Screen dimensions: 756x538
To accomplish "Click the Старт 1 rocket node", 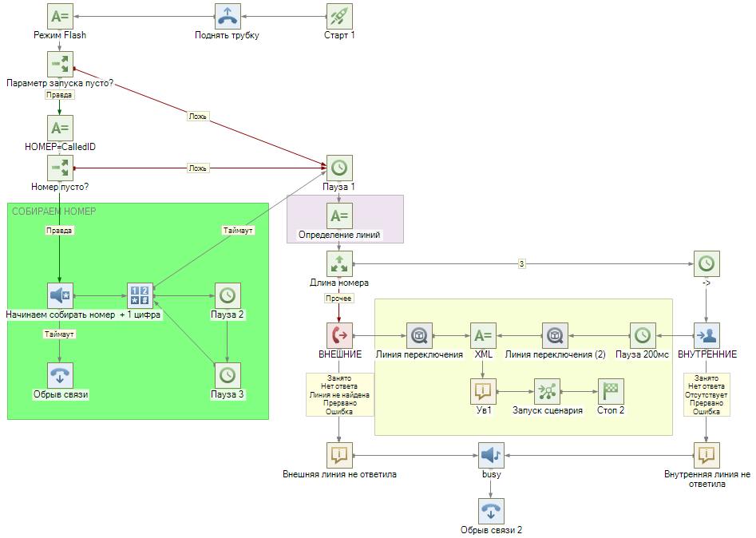I will coord(339,16).
